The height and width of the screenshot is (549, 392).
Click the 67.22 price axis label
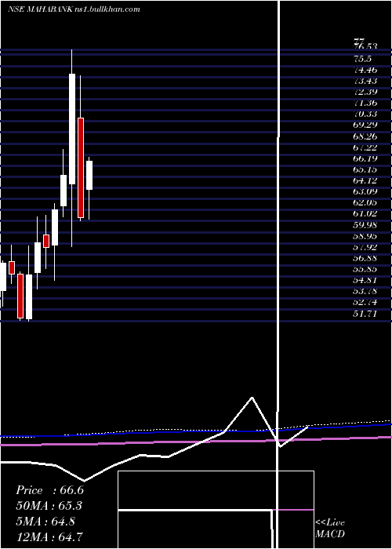pyautogui.click(x=365, y=147)
